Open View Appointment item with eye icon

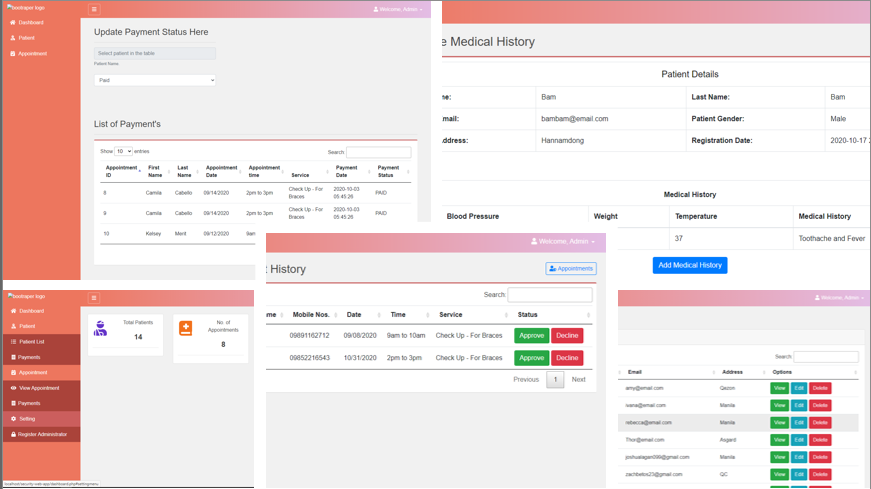click(42, 388)
